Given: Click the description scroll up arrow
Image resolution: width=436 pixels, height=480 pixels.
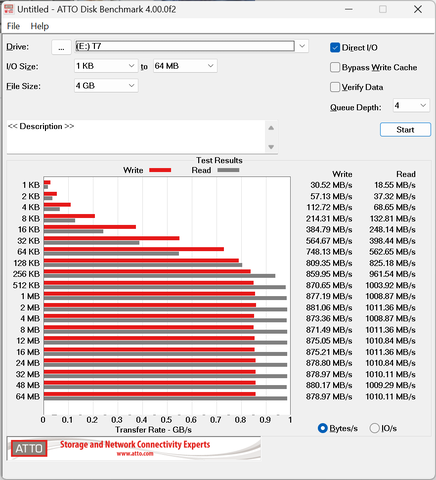Looking at the screenshot, I should coord(271,128).
